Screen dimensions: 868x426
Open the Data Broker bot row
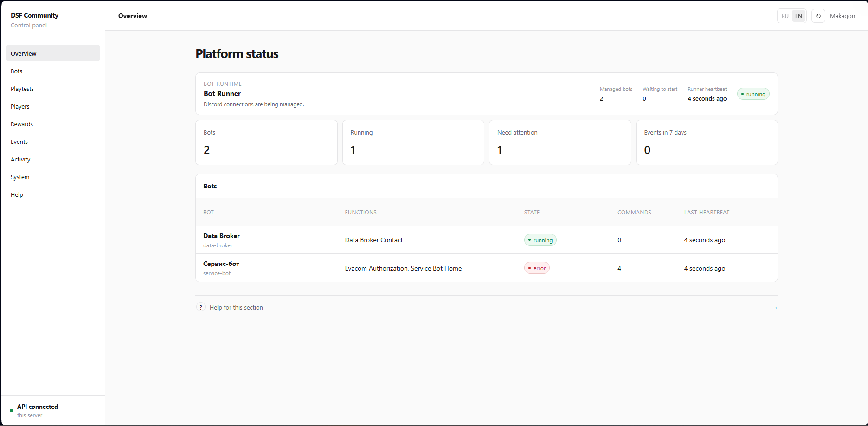click(x=486, y=240)
